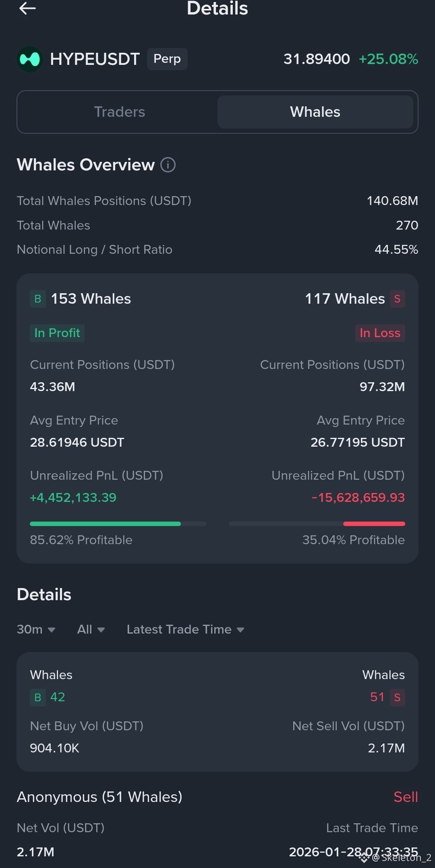Image resolution: width=435 pixels, height=868 pixels.
Task: Tap green B badge next to 42
Action: coord(37,697)
